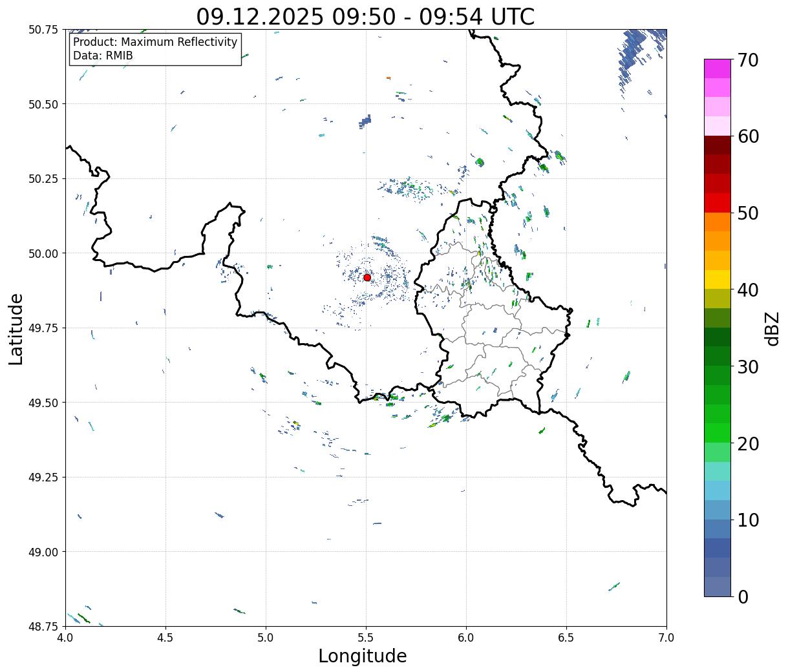Click the latitude tick label 49.25
788x672 pixels.
(43, 478)
